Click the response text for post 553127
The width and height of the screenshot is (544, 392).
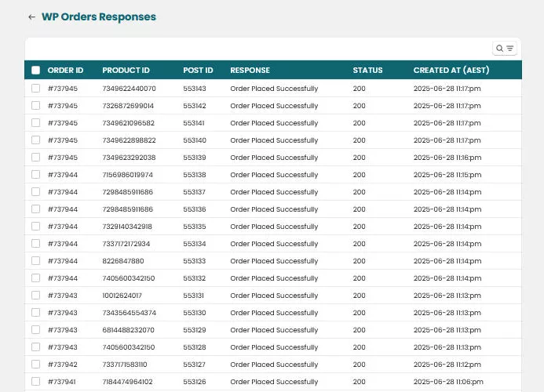(274, 365)
